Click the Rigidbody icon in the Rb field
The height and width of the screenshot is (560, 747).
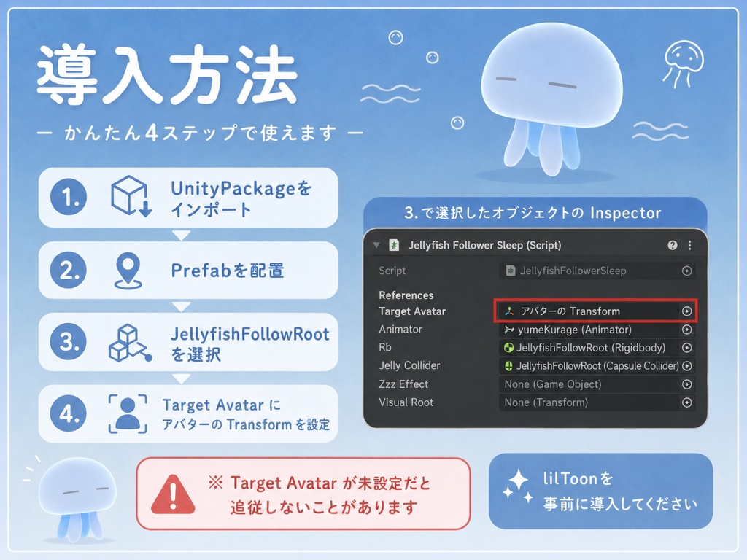point(508,348)
